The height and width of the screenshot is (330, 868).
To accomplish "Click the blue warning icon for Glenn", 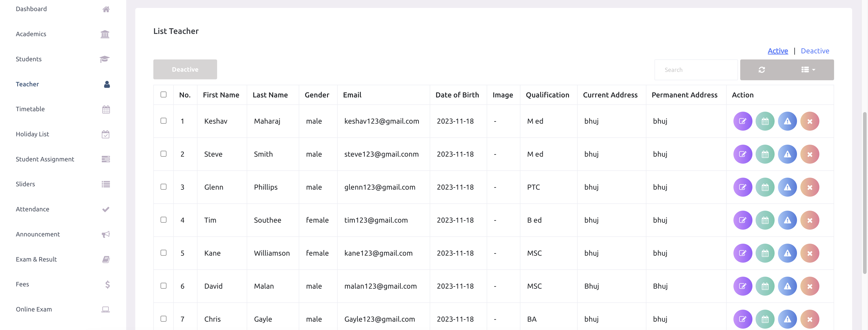I will click(x=787, y=187).
